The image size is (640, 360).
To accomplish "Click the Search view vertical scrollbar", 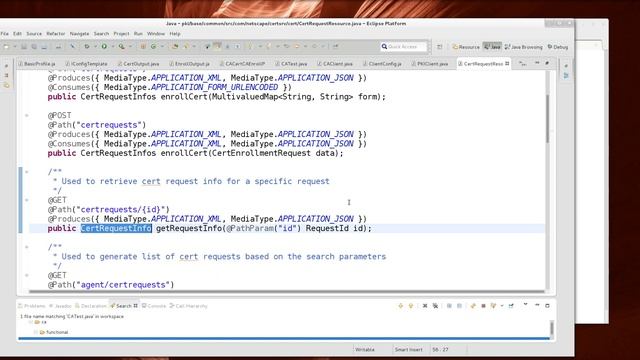I will [x=552, y=329].
